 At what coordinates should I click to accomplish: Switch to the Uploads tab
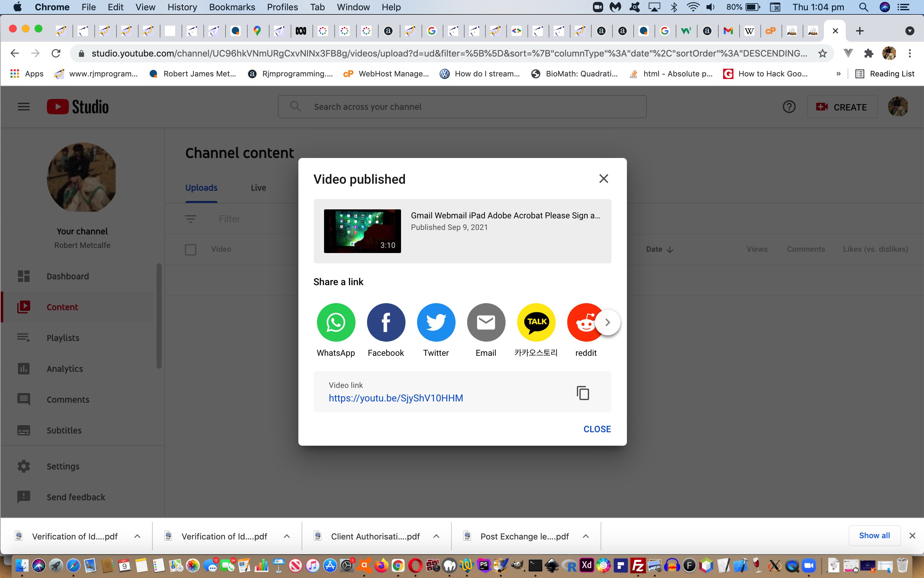201,188
